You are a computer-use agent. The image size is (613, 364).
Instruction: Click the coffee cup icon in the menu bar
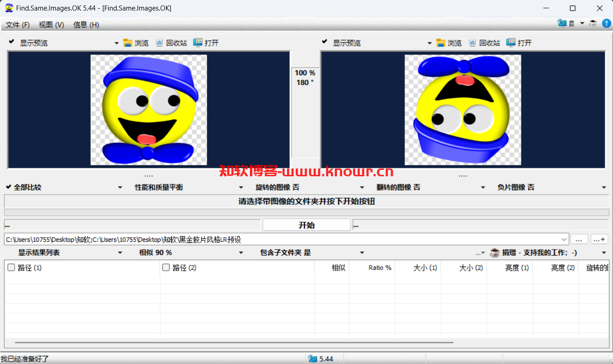(x=593, y=23)
